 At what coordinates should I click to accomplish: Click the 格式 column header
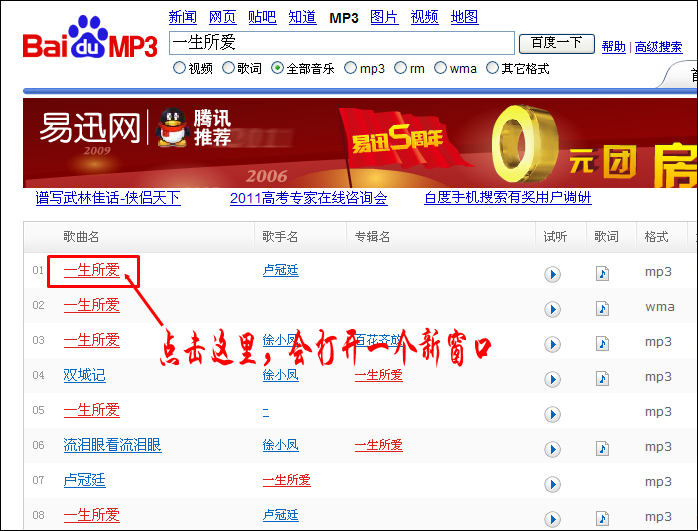657,237
